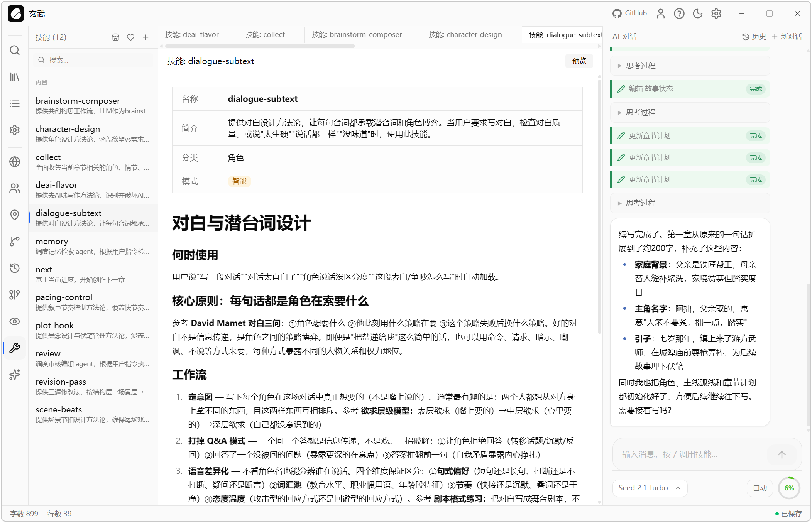Click the 玄武 app logo
This screenshot has height=522, width=812.
click(x=16, y=14)
